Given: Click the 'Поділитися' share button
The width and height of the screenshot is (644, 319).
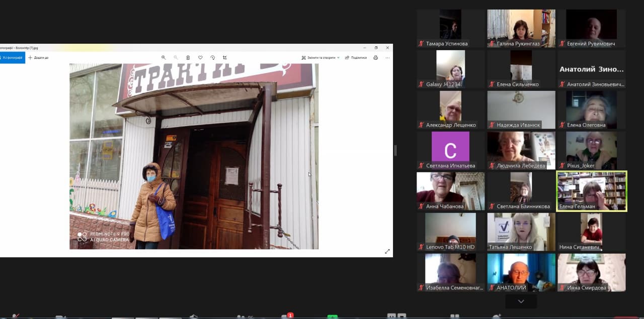Looking at the screenshot, I should pyautogui.click(x=356, y=58).
